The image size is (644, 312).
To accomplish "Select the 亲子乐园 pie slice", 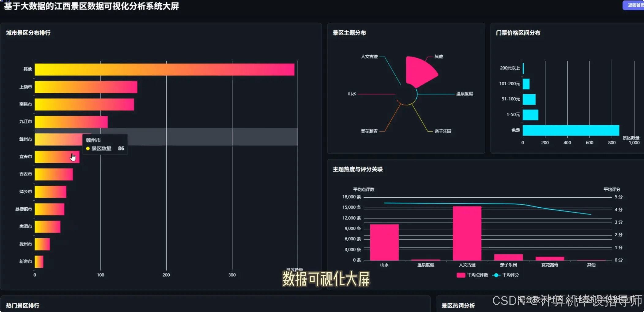I will (443, 131).
